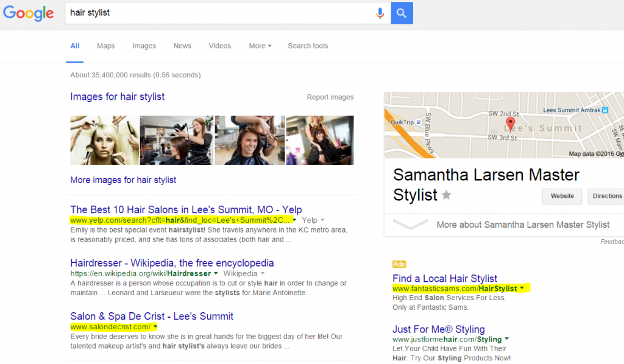Switch to the Images tab
The width and height of the screenshot is (624, 364).
(144, 46)
